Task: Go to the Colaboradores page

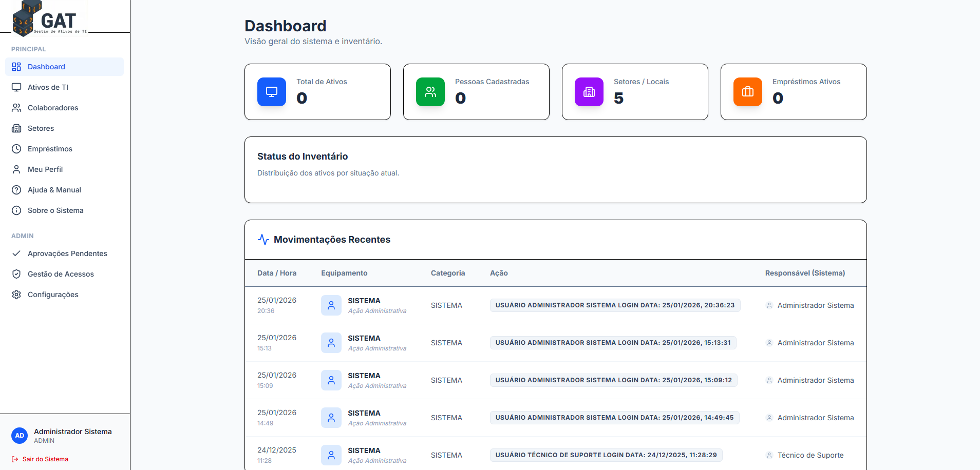Action: click(x=53, y=108)
